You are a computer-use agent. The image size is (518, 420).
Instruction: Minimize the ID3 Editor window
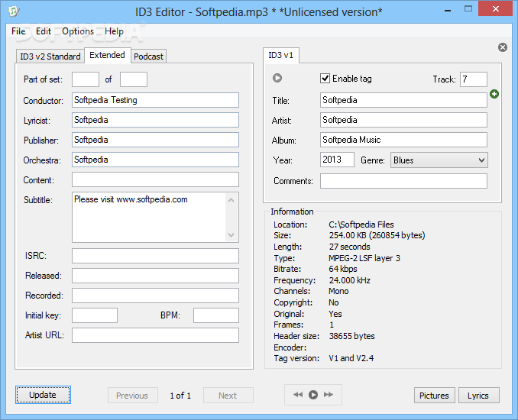(448, 10)
